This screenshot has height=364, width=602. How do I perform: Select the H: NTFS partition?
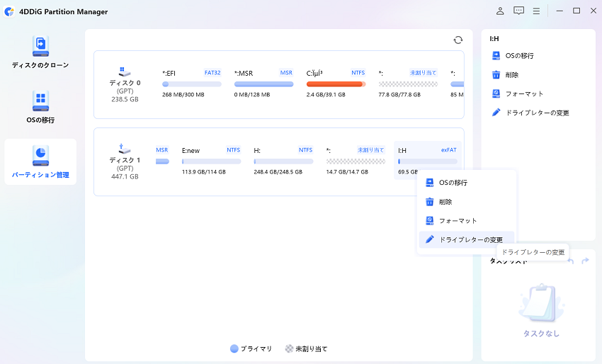(x=283, y=161)
